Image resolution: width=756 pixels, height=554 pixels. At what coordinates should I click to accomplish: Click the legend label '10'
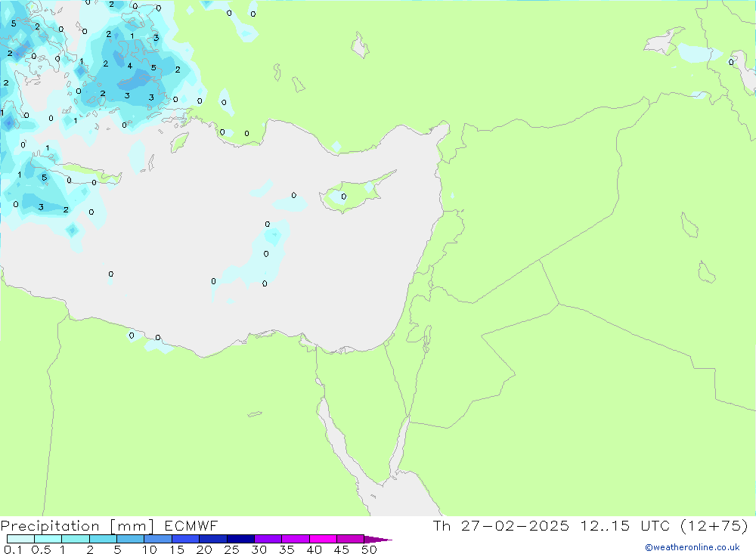pos(150,549)
